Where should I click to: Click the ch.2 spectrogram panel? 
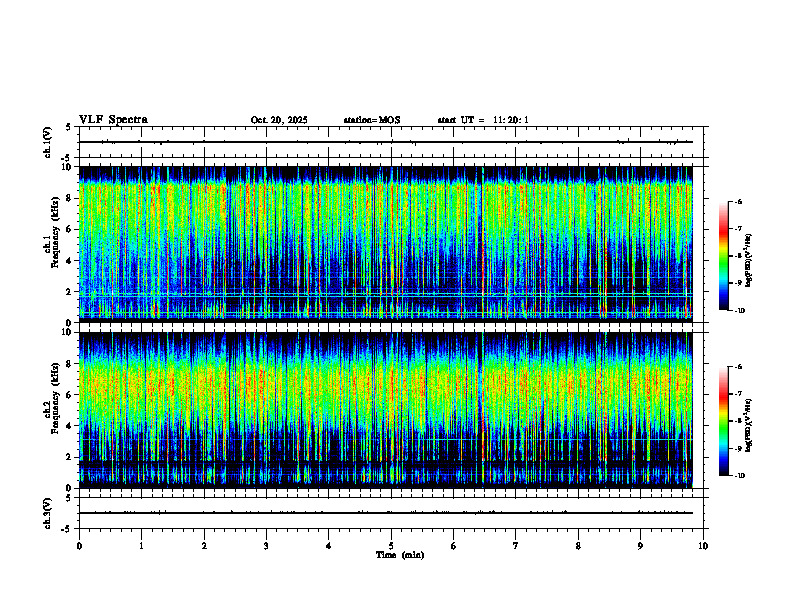click(x=386, y=410)
